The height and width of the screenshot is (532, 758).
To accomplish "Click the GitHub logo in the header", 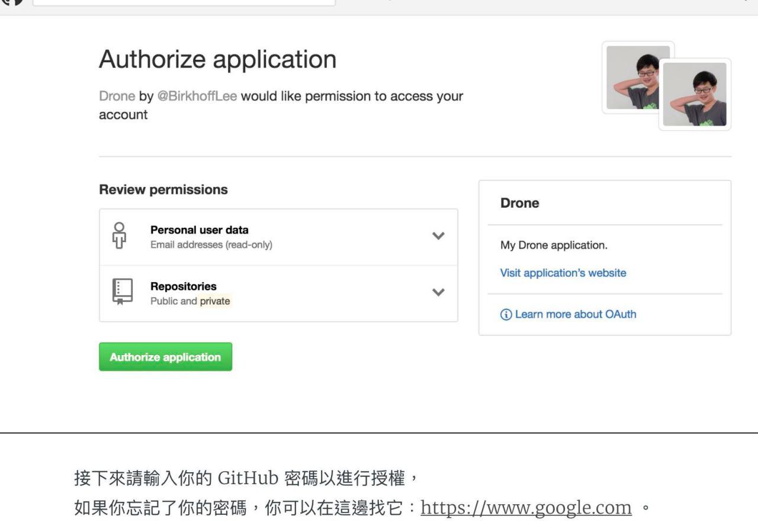I will click(x=13, y=2).
